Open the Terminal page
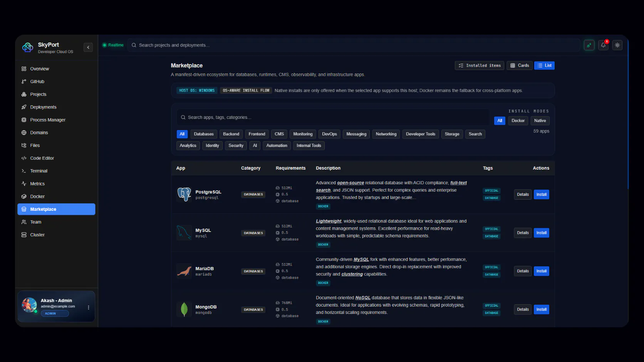 [56, 171]
